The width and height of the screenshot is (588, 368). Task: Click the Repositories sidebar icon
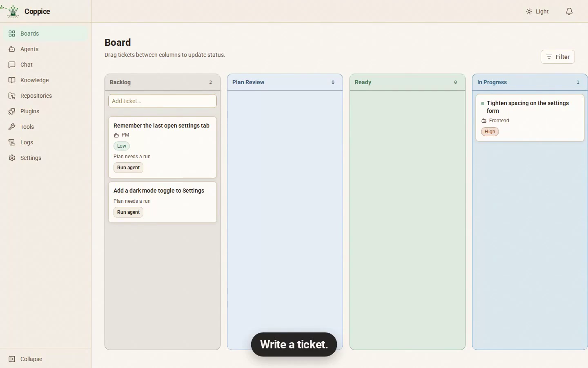[x=12, y=96]
